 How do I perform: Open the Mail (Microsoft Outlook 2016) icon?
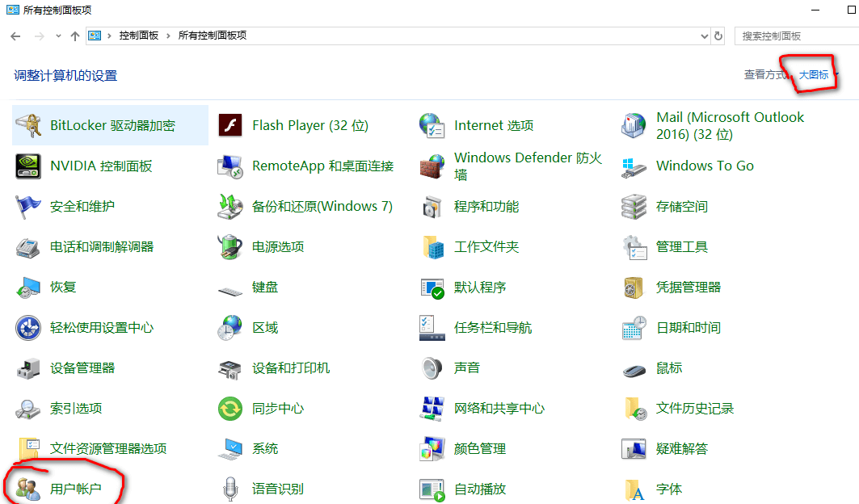(634, 125)
